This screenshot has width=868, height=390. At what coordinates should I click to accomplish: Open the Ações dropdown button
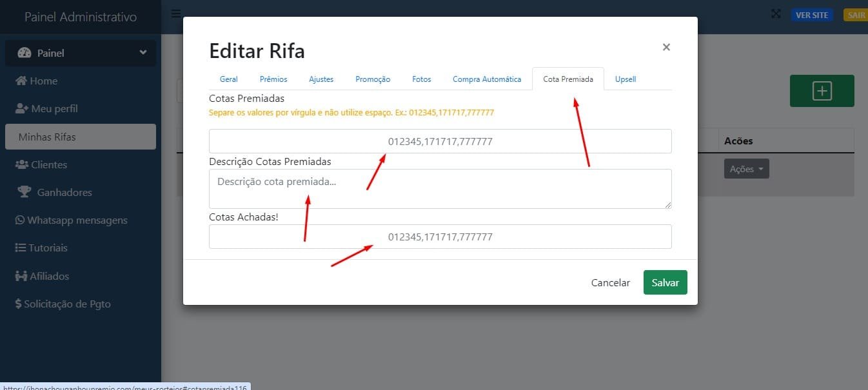(746, 169)
